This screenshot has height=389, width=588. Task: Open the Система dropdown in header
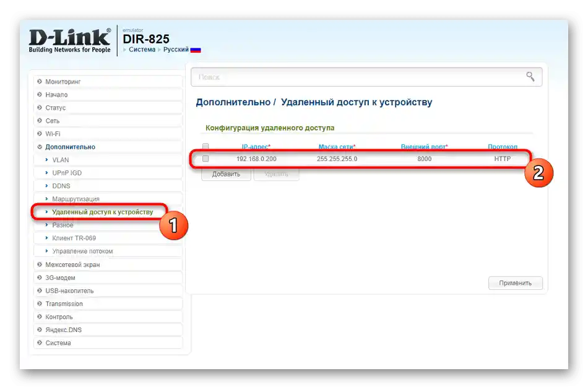pos(142,50)
